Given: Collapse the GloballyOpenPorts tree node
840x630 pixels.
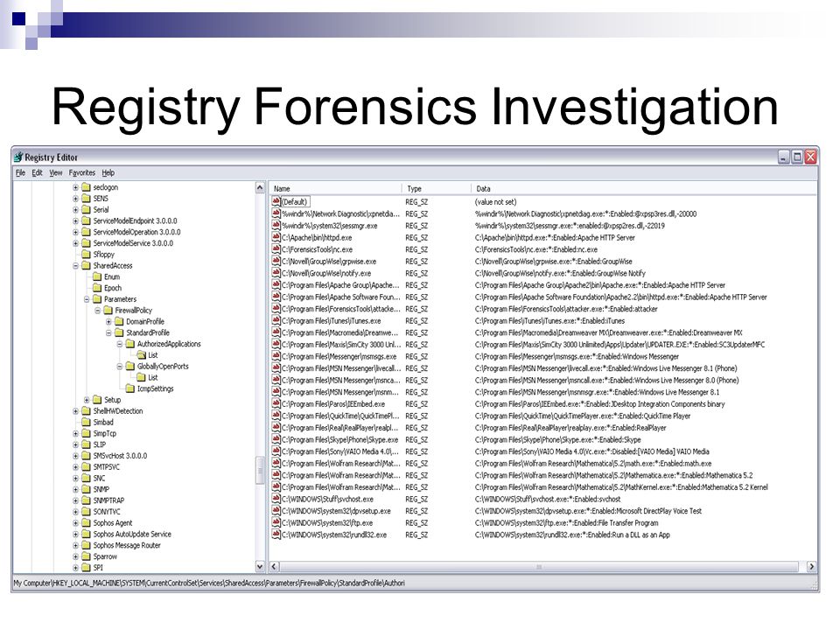Looking at the screenshot, I should coord(120,367).
